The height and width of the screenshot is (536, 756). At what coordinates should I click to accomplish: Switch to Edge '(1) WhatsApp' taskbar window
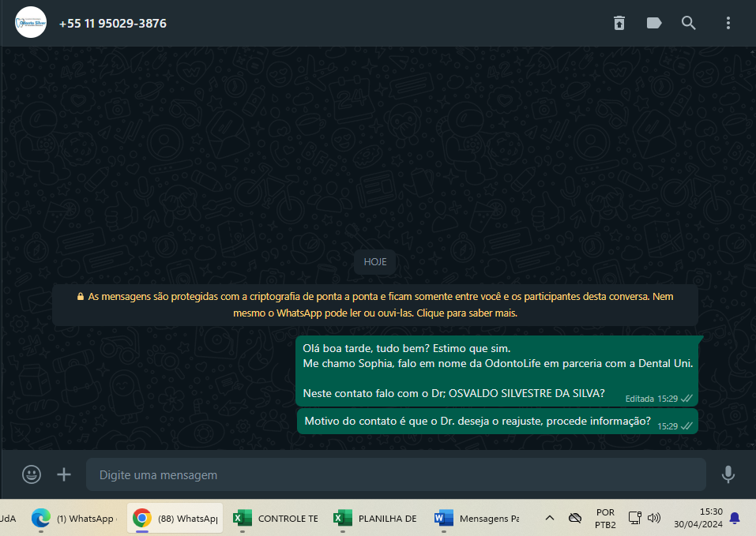(x=73, y=518)
